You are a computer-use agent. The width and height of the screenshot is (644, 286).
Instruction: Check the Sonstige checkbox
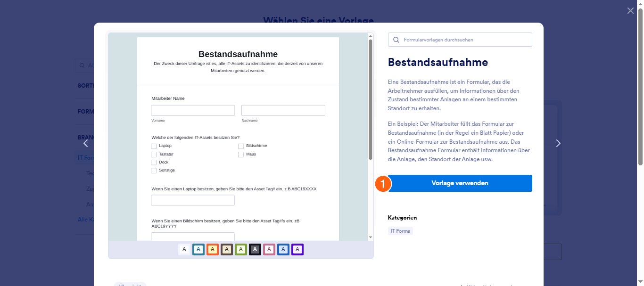(154, 170)
